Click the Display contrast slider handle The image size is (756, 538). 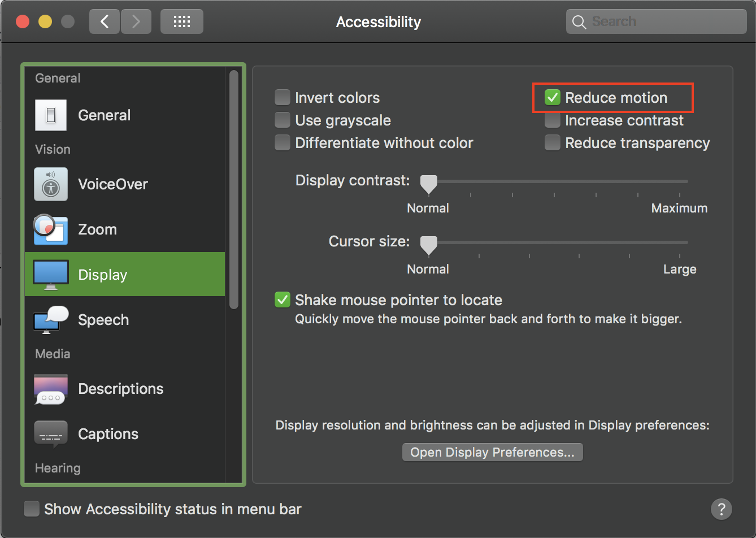click(x=429, y=183)
